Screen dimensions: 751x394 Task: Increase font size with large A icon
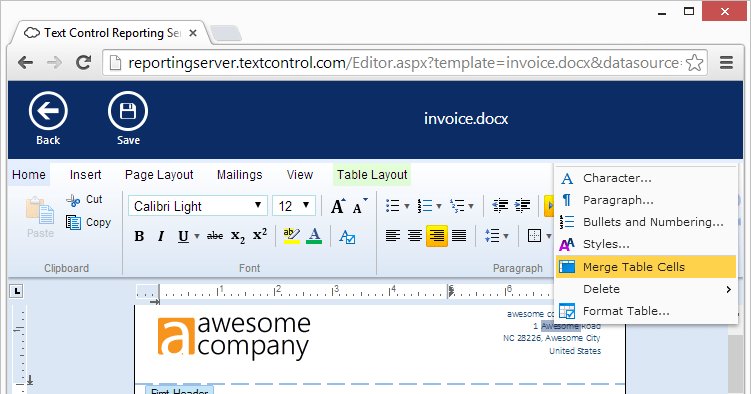tap(338, 206)
